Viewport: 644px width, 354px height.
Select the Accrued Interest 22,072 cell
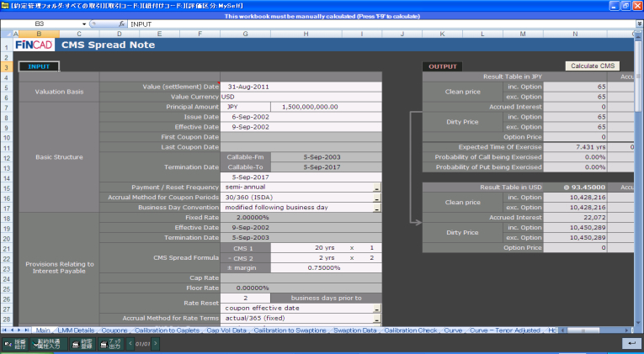575,218
